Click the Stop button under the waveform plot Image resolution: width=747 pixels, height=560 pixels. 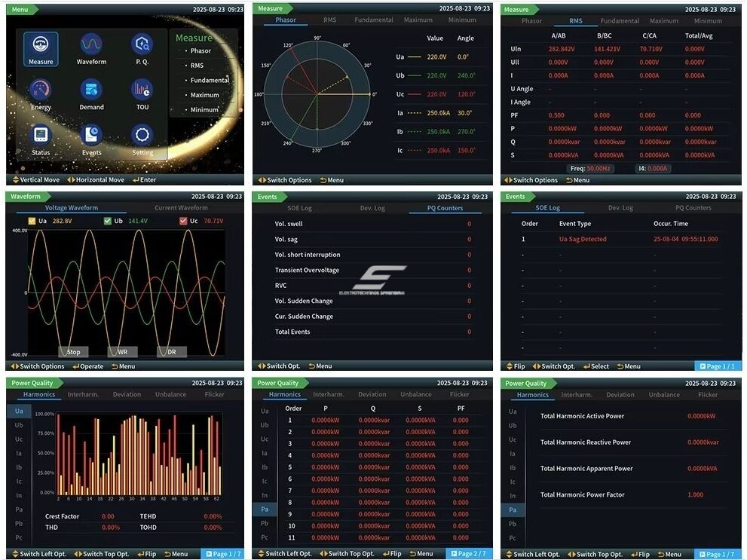(73, 352)
